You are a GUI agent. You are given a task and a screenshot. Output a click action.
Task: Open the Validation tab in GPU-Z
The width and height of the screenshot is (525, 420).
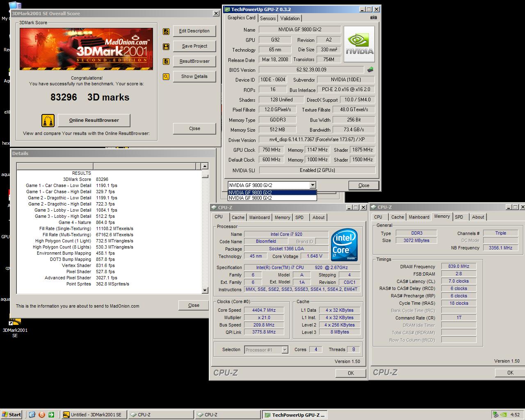click(290, 18)
